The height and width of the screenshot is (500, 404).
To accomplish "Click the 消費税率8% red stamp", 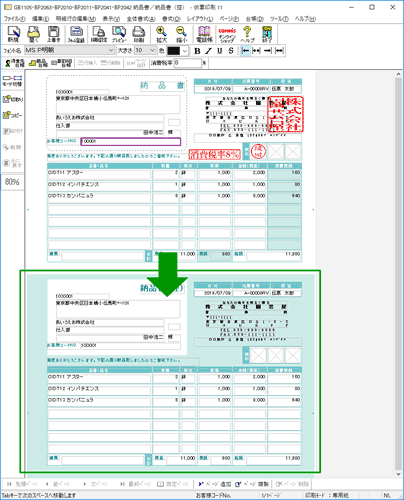I will [x=214, y=154].
